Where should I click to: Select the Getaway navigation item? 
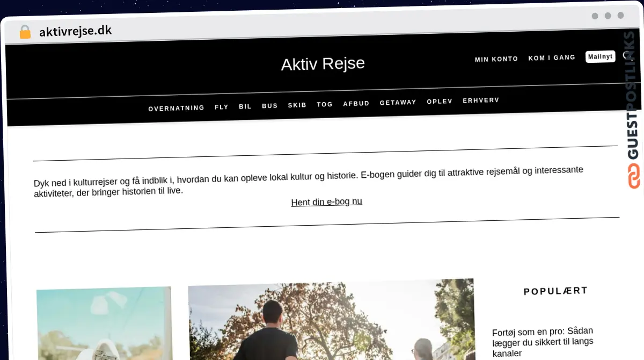(398, 103)
